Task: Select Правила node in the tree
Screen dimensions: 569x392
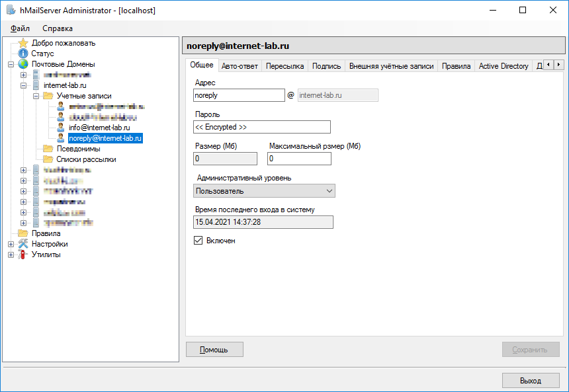Action: (46, 233)
